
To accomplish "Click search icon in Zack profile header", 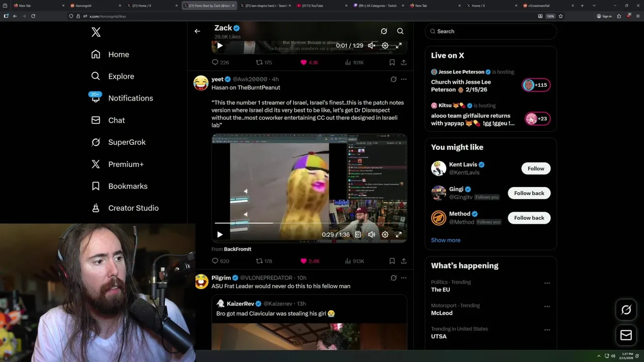I will (x=400, y=31).
